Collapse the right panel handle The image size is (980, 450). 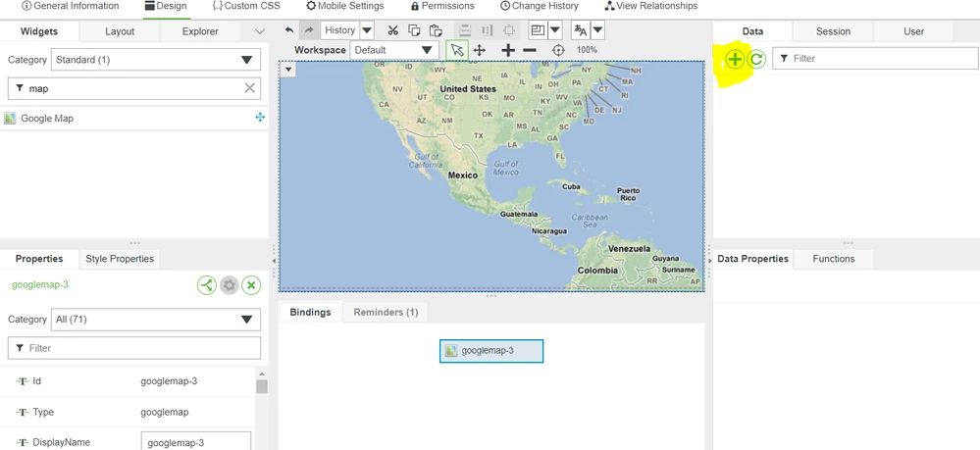tap(709, 260)
